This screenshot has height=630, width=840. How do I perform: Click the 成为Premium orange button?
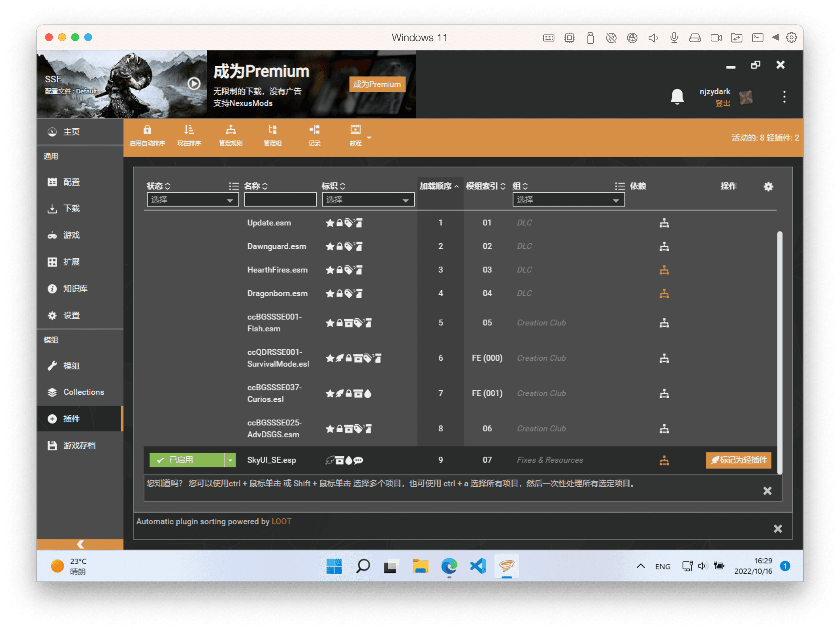pyautogui.click(x=377, y=84)
